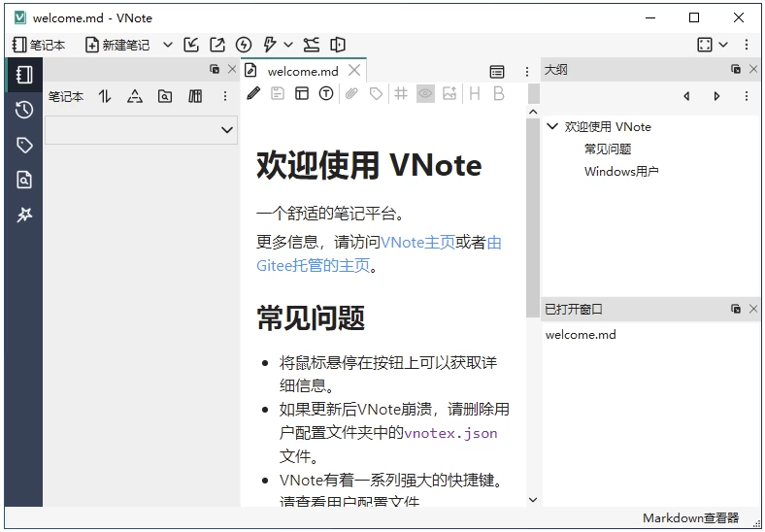The height and width of the screenshot is (532, 765).
Task: Open the VNote主页 link
Action: (417, 243)
